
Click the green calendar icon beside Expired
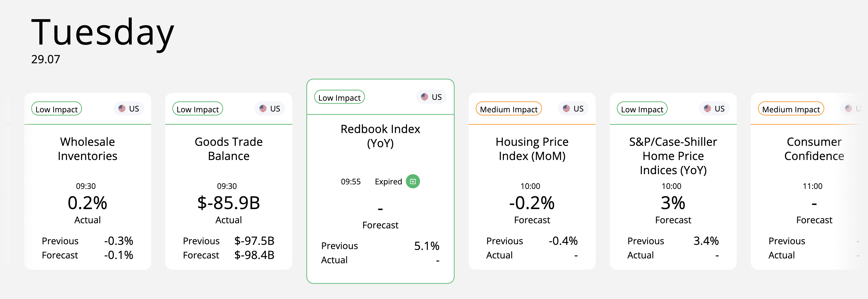(x=413, y=182)
